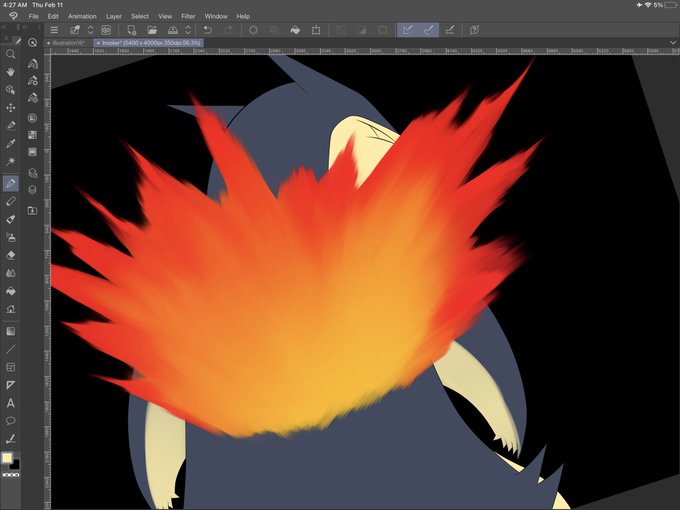Select the Auto select magic wand tool

coord(10,161)
